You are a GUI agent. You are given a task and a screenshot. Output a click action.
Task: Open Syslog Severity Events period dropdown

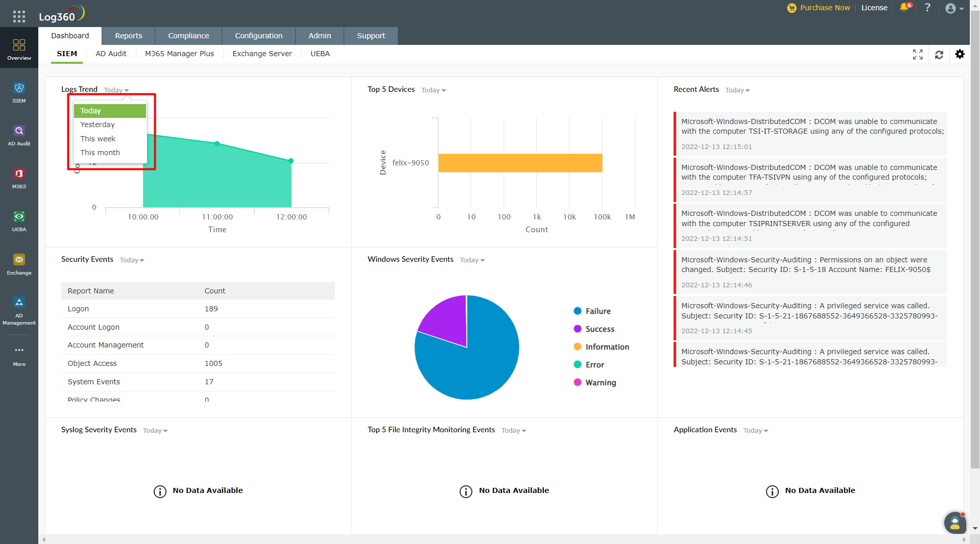click(x=156, y=431)
